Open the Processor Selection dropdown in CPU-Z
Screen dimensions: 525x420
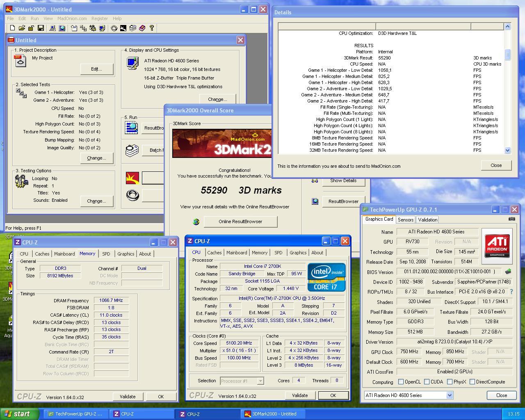click(x=260, y=381)
